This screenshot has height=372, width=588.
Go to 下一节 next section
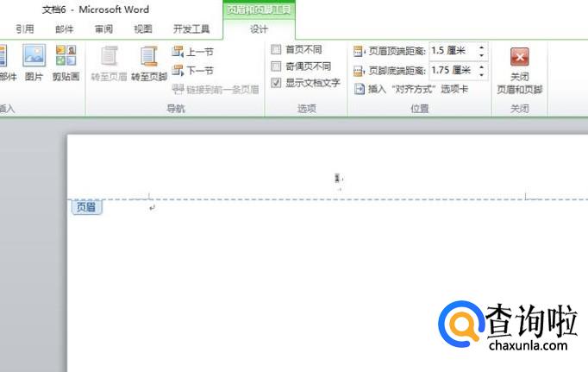click(x=193, y=70)
